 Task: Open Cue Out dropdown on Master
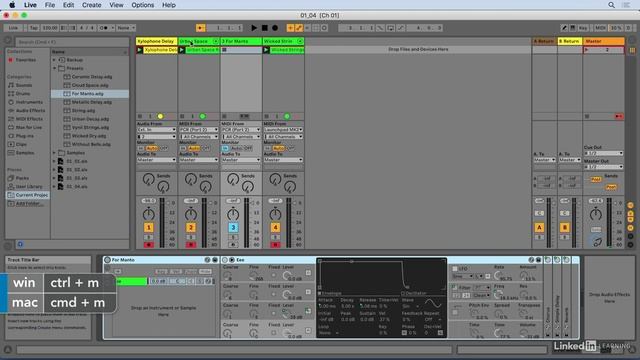(603, 153)
